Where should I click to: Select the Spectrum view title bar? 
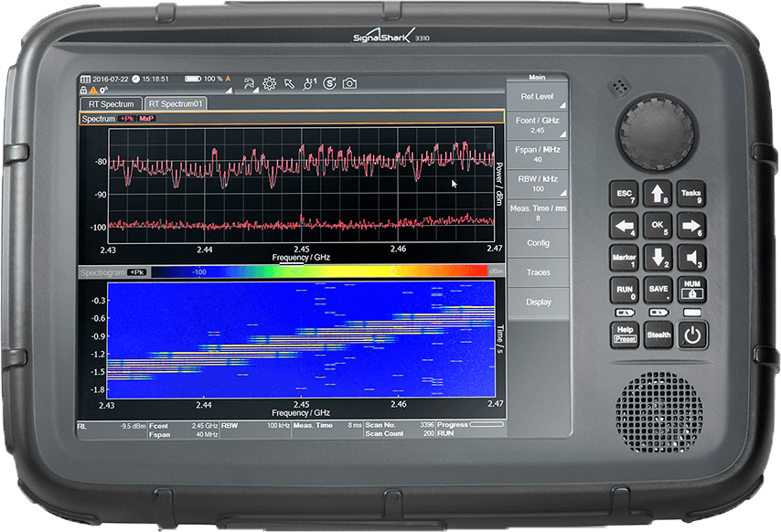(x=292, y=119)
